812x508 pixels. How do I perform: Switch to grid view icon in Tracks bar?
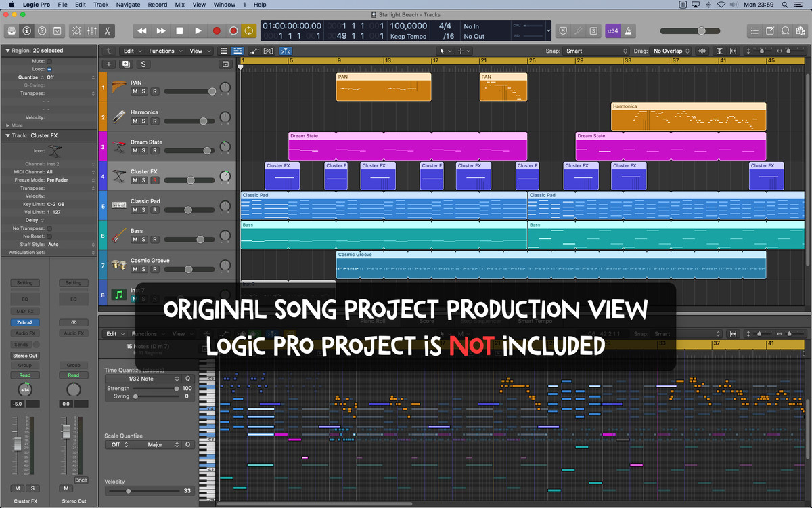point(224,51)
